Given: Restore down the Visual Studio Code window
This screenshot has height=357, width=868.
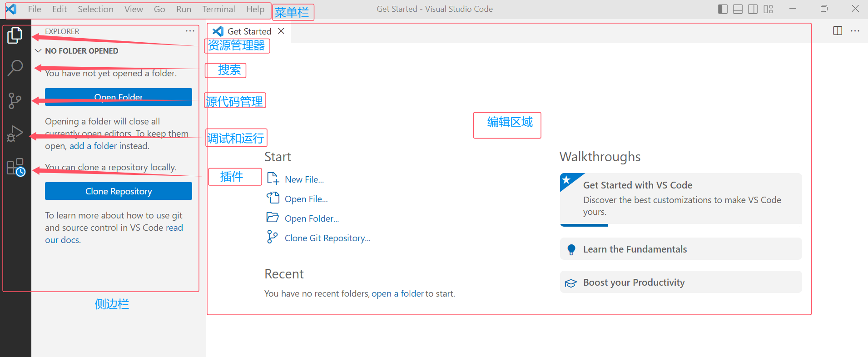Looking at the screenshot, I should pyautogui.click(x=824, y=9).
